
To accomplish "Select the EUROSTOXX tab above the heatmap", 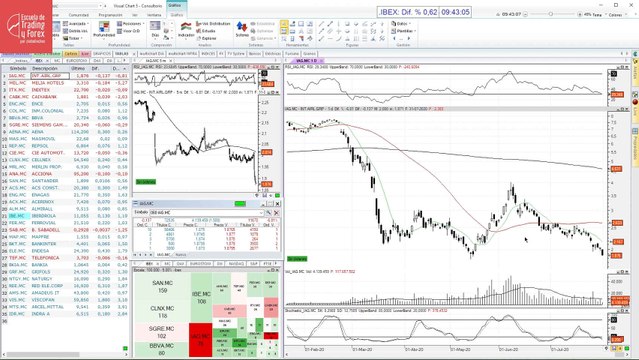I will (201, 264).
